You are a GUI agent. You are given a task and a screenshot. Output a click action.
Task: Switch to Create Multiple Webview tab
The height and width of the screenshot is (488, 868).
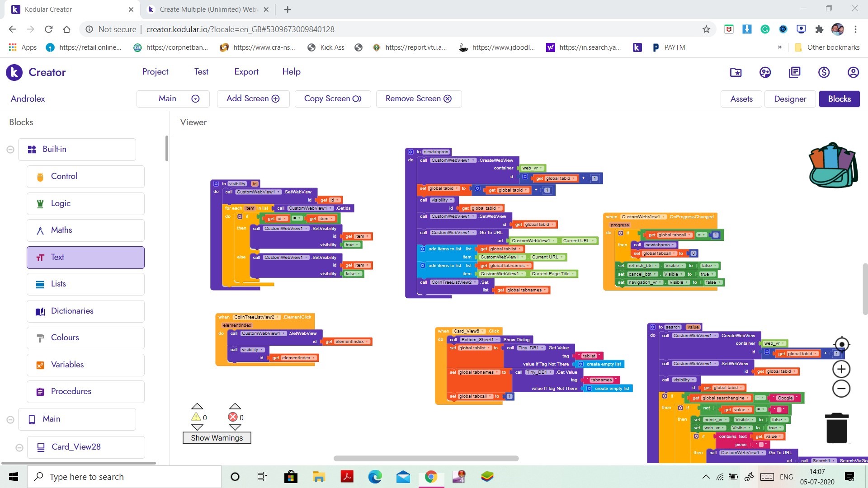(x=208, y=9)
